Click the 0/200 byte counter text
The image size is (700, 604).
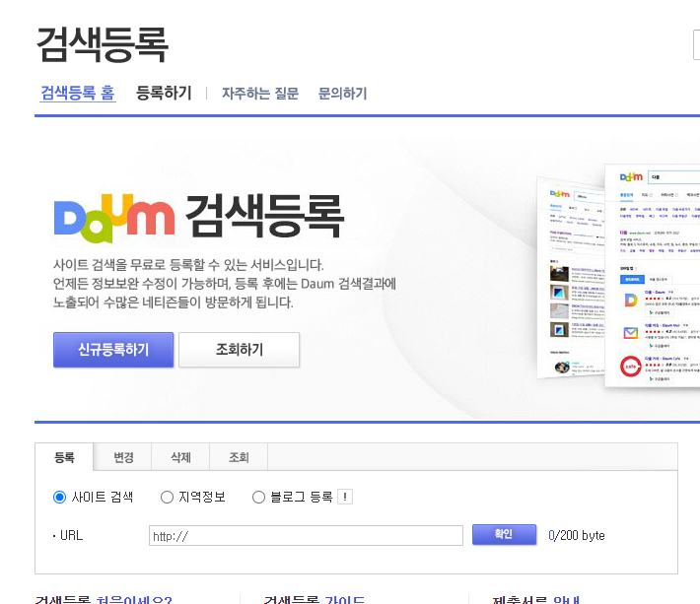(577, 535)
